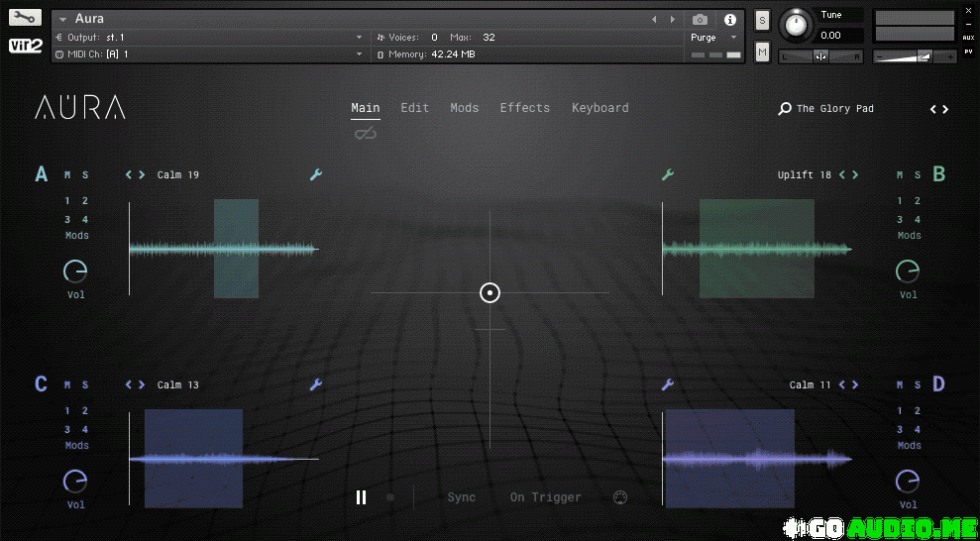980x541 pixels.
Task: Adjust layer A Vol knob
Action: pos(75,271)
